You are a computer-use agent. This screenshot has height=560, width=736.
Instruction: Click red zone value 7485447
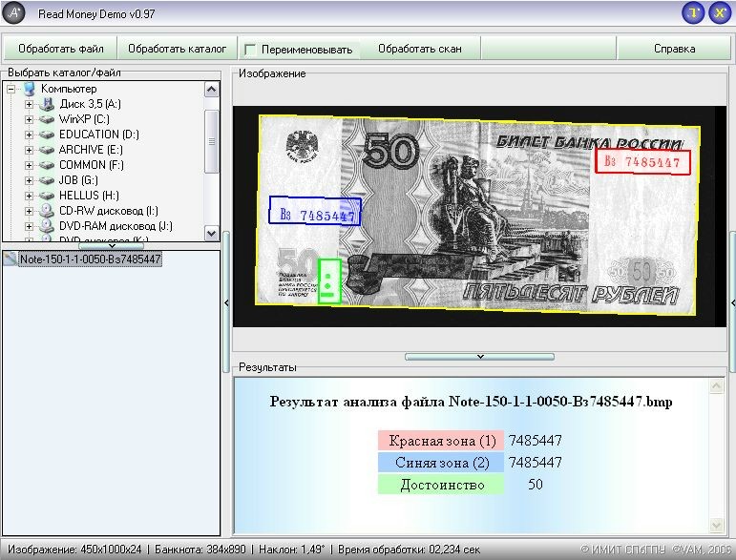(536, 441)
